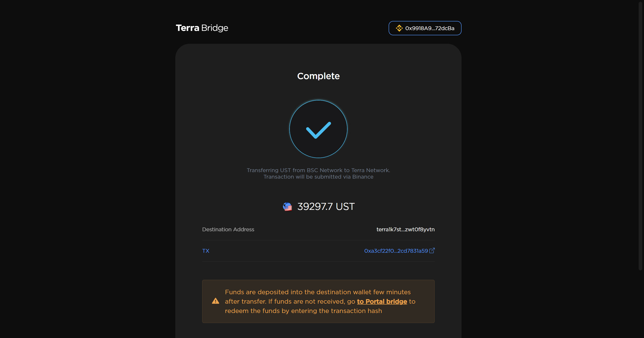Viewport: 644px width, 338px height.
Task: Select the TX label
Action: click(205, 251)
